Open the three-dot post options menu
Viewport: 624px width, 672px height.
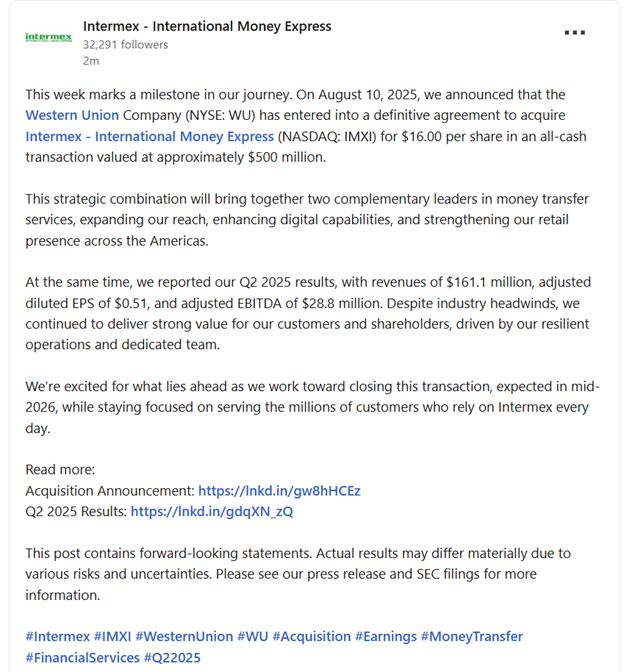click(x=575, y=32)
